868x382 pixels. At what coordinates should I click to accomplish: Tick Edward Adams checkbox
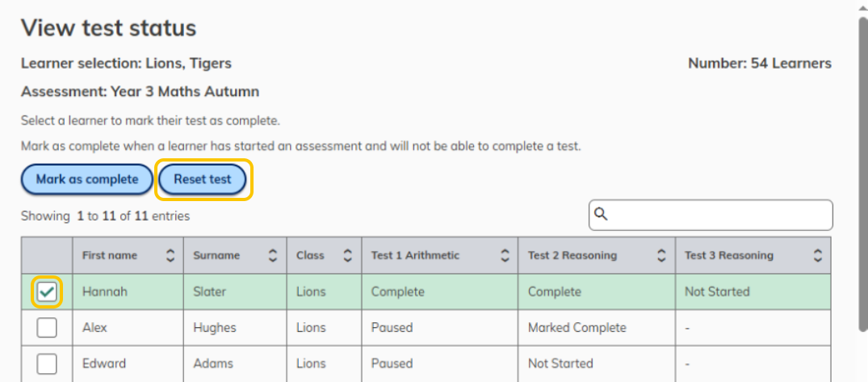pyautogui.click(x=47, y=363)
